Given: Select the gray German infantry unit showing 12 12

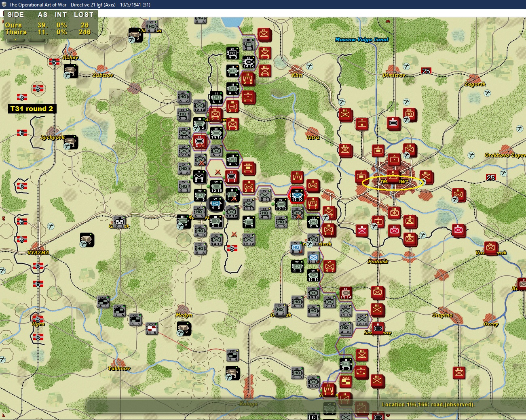Looking at the screenshot, I should click(232, 212).
